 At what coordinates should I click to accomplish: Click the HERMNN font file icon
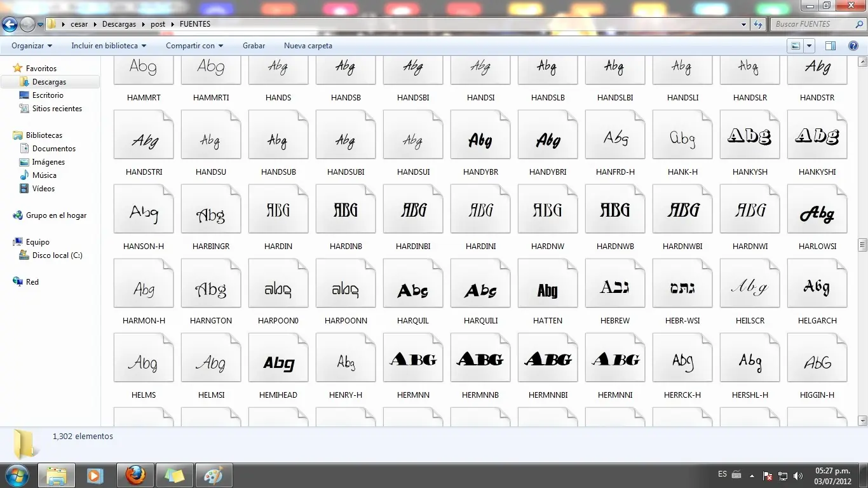click(413, 359)
